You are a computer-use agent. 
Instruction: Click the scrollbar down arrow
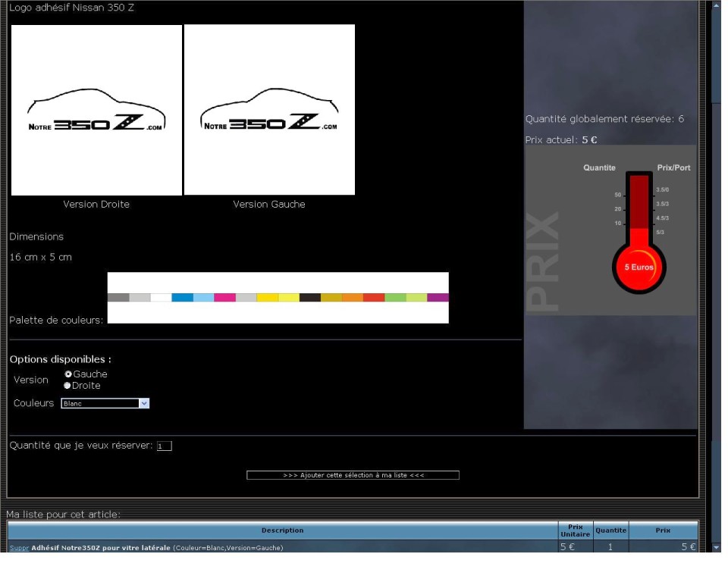click(x=716, y=546)
